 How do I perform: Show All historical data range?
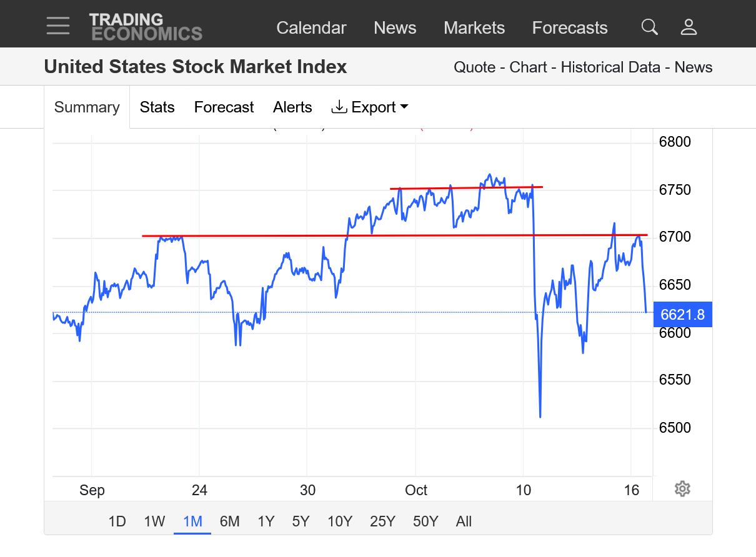pyautogui.click(x=464, y=521)
